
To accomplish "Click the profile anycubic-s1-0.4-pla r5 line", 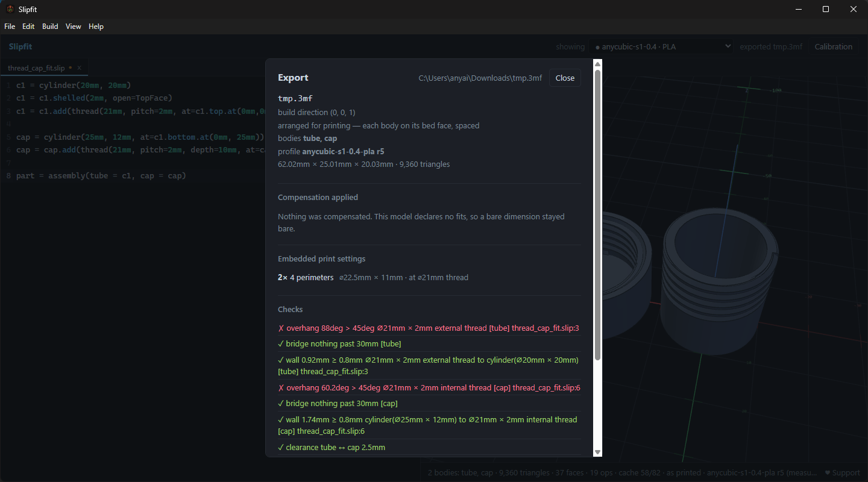I will [x=331, y=151].
